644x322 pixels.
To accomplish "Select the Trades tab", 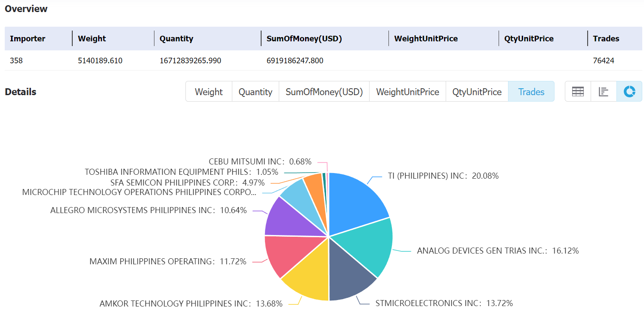I will point(531,92).
